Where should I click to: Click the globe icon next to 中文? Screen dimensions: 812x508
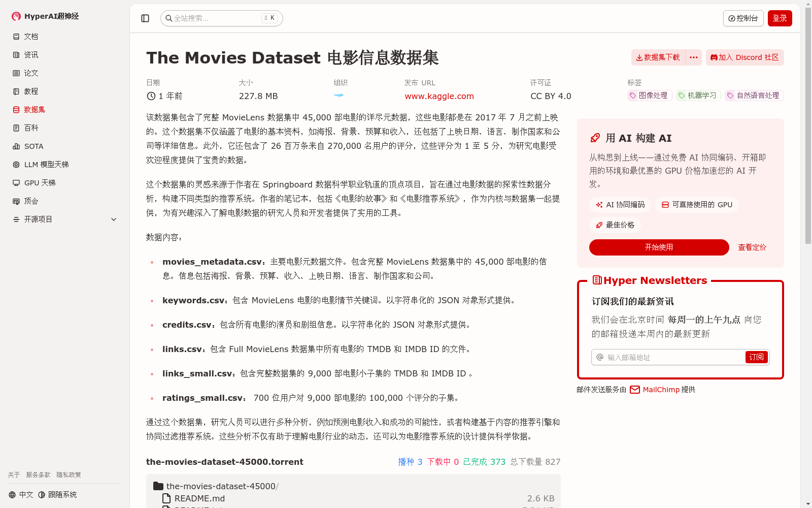(12, 494)
